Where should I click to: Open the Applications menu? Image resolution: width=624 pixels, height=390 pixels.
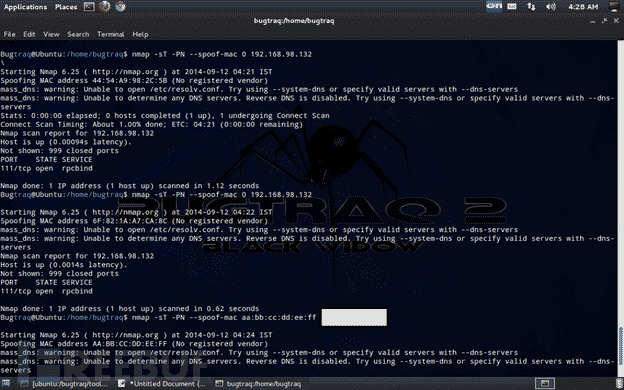(x=25, y=7)
